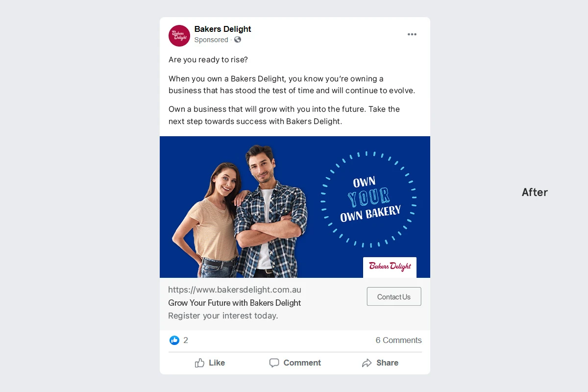Click the Share button label
The image size is (588, 392).
pyautogui.click(x=387, y=363)
